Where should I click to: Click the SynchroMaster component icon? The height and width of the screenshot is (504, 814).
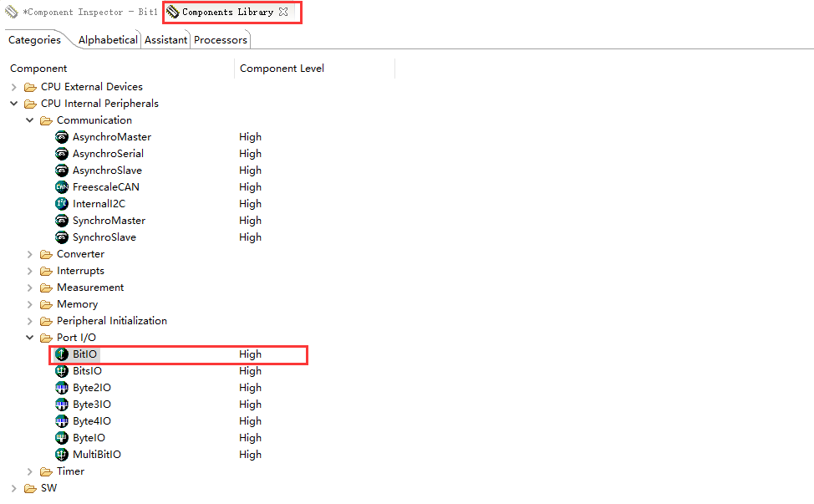62,221
